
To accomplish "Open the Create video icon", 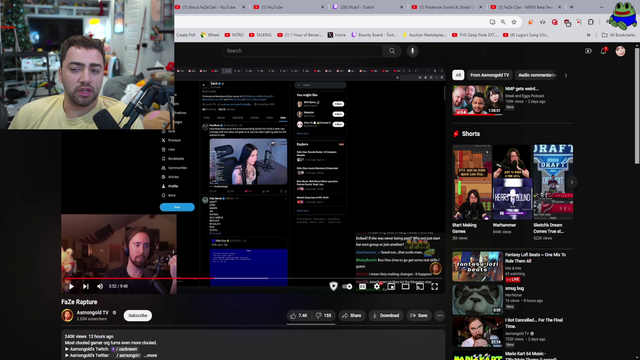I will click(x=588, y=51).
